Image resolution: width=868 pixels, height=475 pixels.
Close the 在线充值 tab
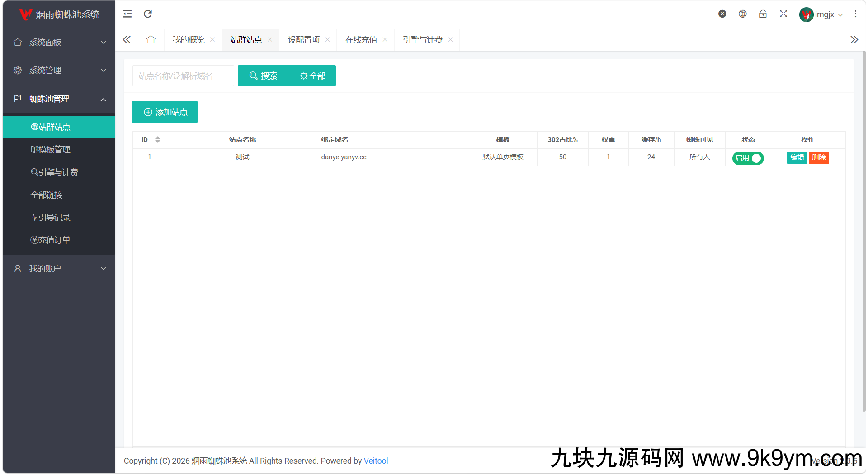385,40
